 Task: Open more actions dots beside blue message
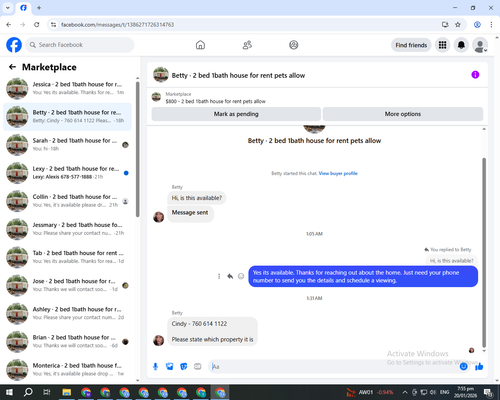coord(219,276)
